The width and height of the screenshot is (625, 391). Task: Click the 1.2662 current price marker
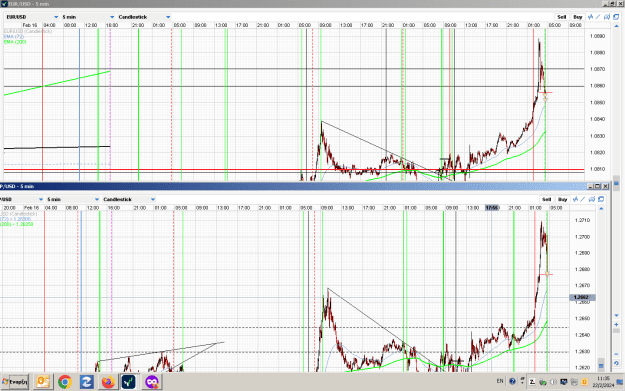point(582,297)
